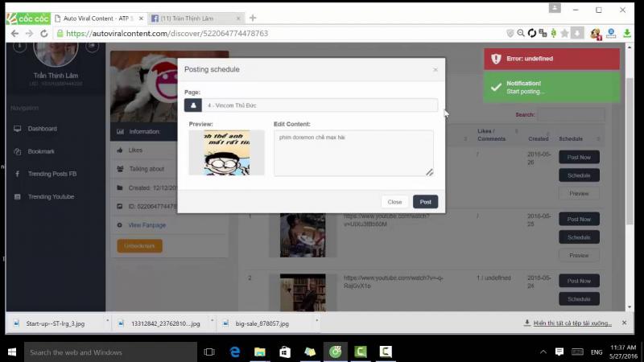
Task: Click the zoom magnifier icon in address bar
Action: tap(521, 33)
